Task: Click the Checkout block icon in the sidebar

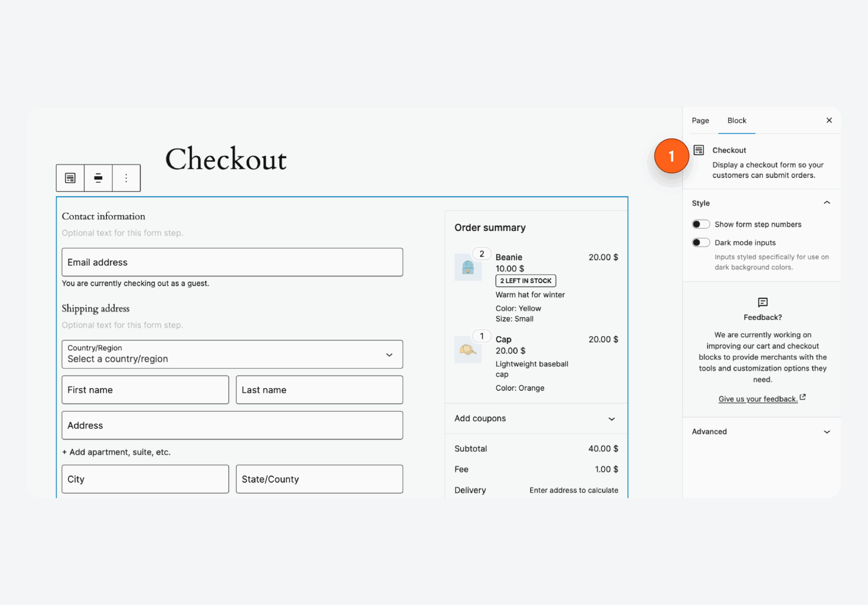Action: pyautogui.click(x=699, y=150)
